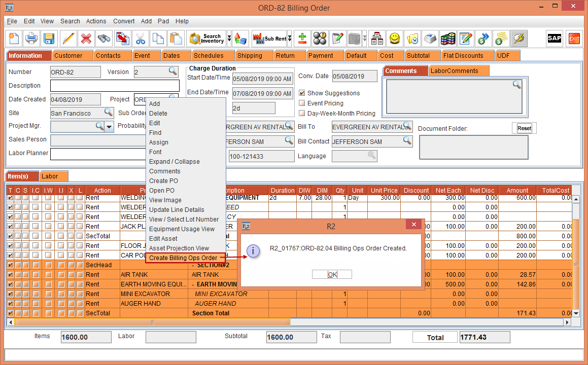Click the red EXIT icon
Image resolution: width=588 pixels, height=365 pixels.
(x=574, y=39)
